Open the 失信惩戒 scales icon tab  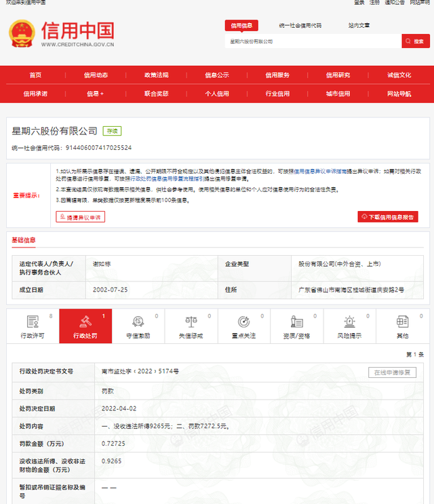[x=191, y=326]
